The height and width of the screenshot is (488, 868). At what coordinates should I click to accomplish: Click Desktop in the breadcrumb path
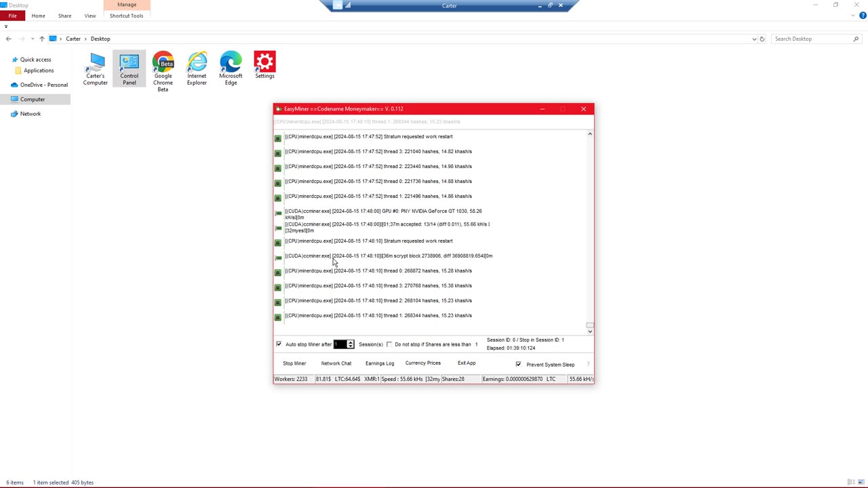click(100, 39)
